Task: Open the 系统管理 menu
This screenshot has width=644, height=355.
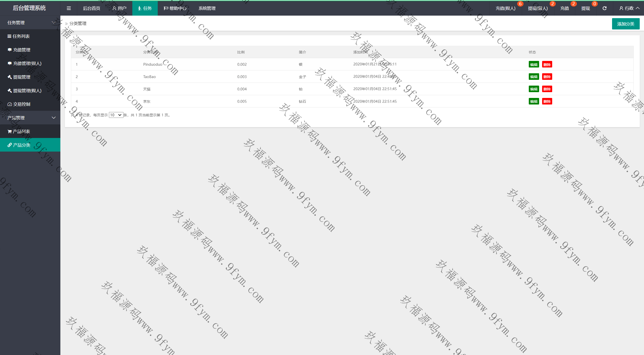Action: pos(207,8)
